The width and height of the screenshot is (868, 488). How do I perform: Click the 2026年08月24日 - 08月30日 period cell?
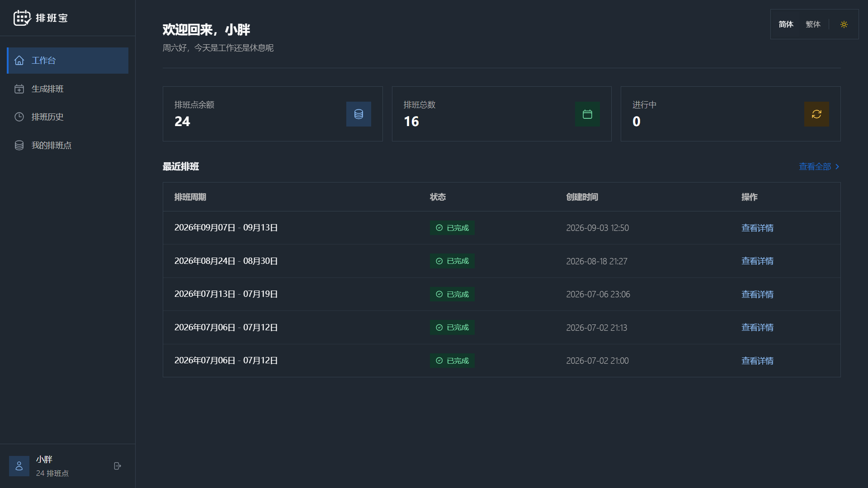(x=226, y=261)
